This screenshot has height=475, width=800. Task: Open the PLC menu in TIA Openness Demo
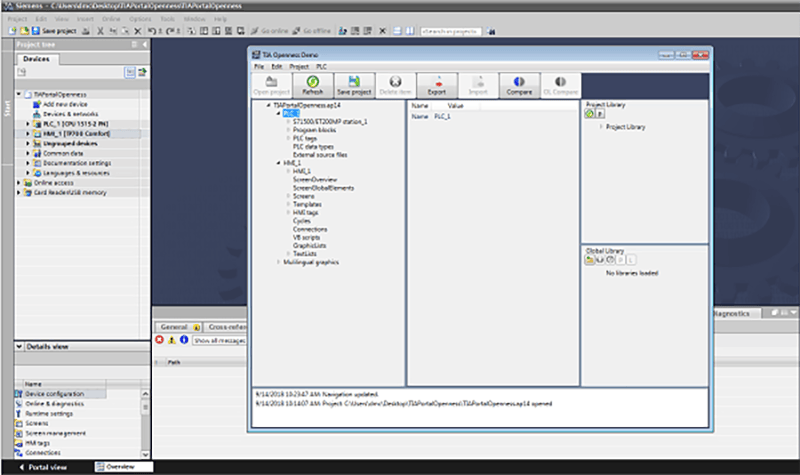click(321, 66)
